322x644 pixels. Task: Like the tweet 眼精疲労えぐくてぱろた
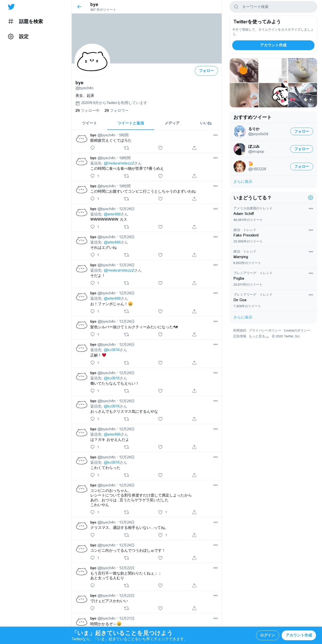(x=160, y=148)
